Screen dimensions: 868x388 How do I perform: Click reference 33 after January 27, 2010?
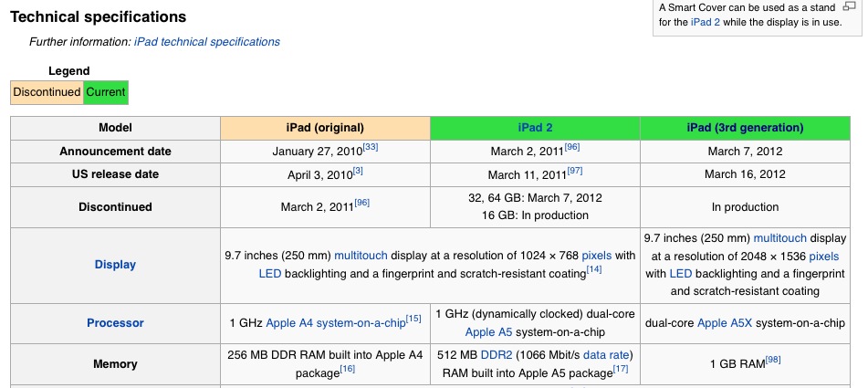click(x=371, y=147)
